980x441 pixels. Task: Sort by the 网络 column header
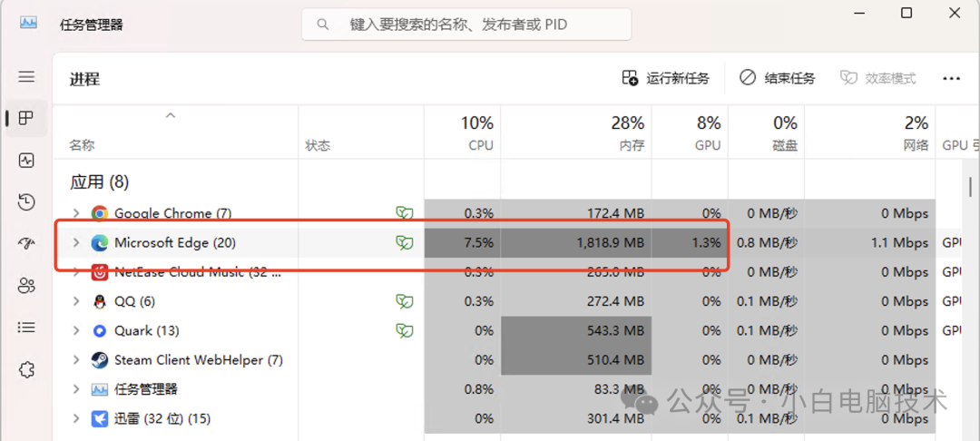pos(870,132)
